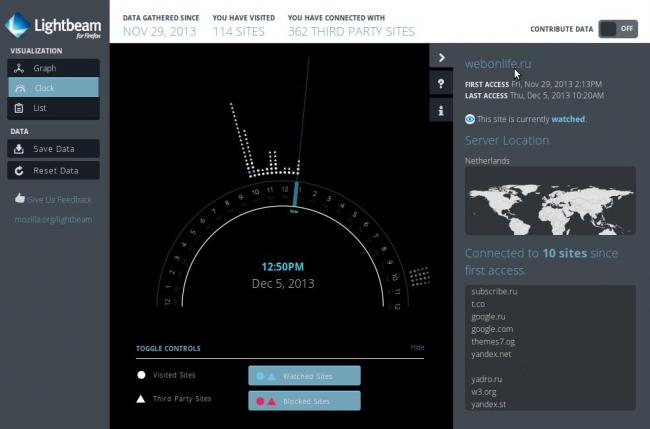
Task: Click the NOV 29, 2013 gathered date
Action: [x=159, y=32]
